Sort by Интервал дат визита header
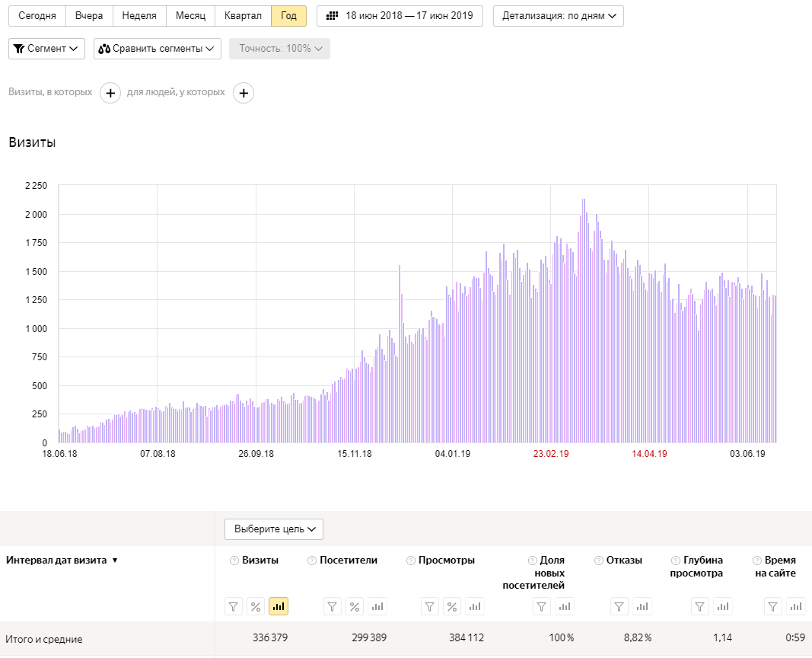 point(62,561)
